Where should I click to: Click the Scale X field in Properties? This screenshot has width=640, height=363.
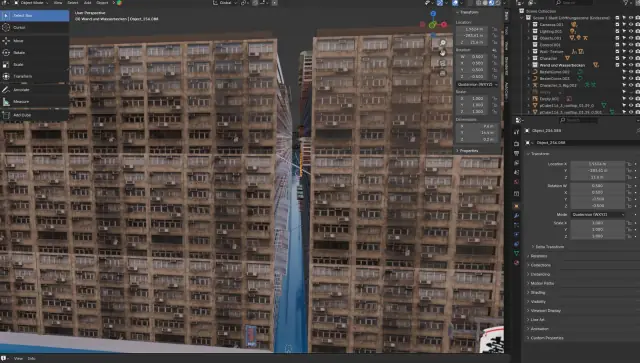pyautogui.click(x=598, y=223)
